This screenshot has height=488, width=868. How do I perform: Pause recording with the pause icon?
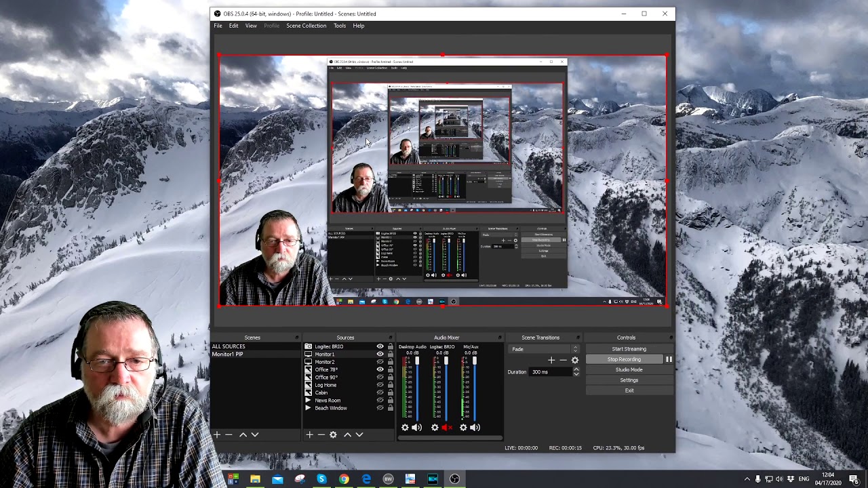point(669,359)
